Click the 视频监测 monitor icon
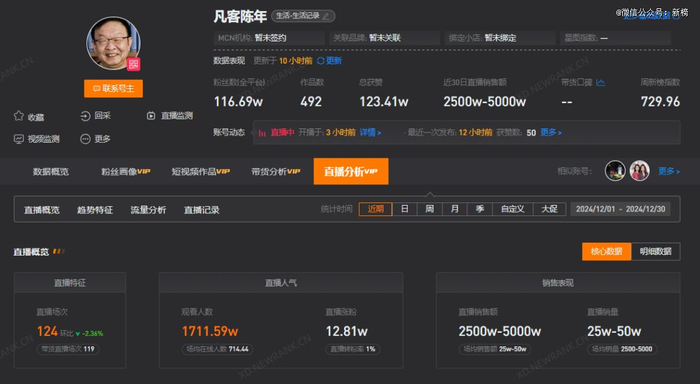 [x=18, y=139]
